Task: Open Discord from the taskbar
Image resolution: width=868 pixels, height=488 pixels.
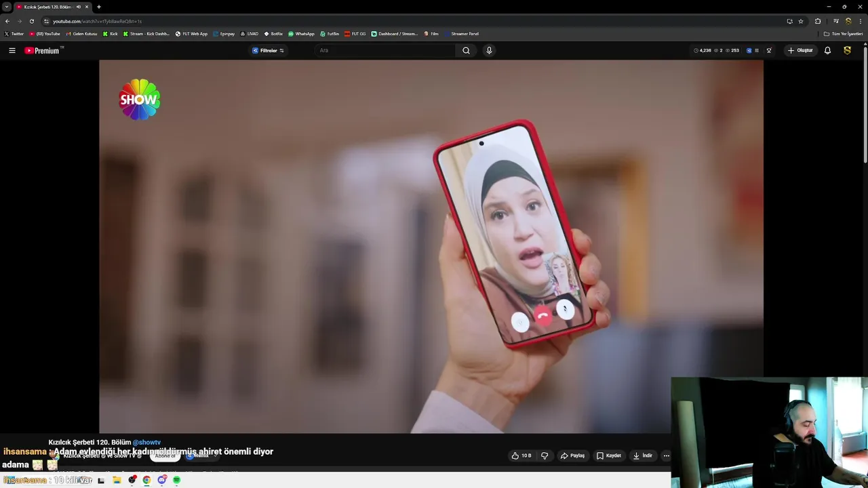Action: (x=161, y=480)
